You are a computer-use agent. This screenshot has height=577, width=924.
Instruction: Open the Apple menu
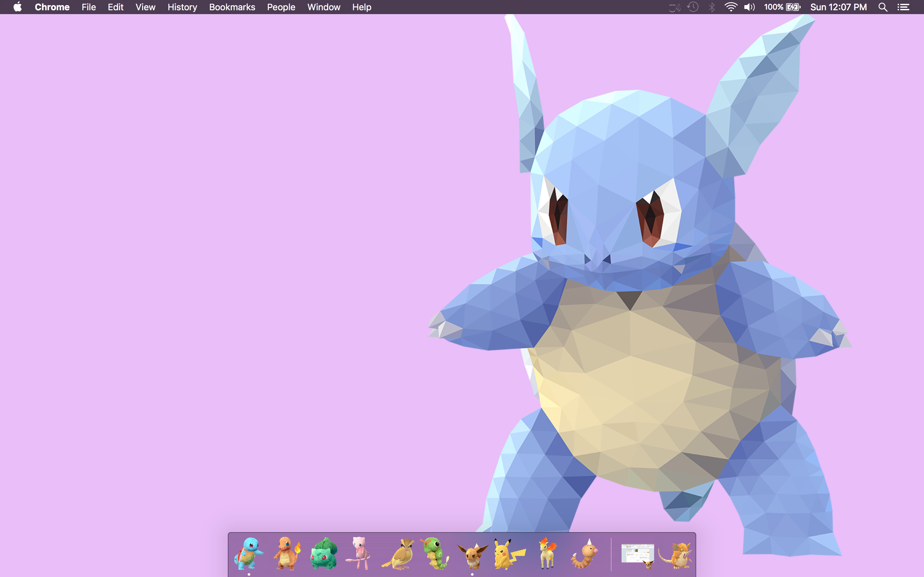(x=18, y=7)
